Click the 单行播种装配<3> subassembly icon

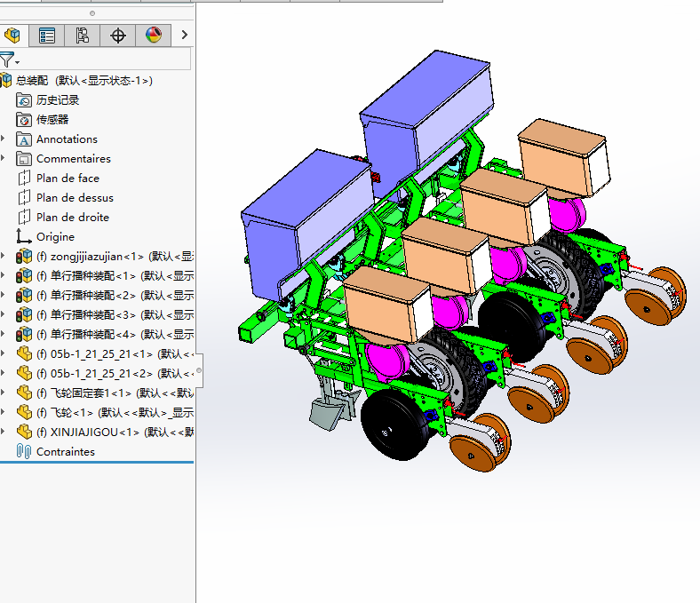coord(24,315)
